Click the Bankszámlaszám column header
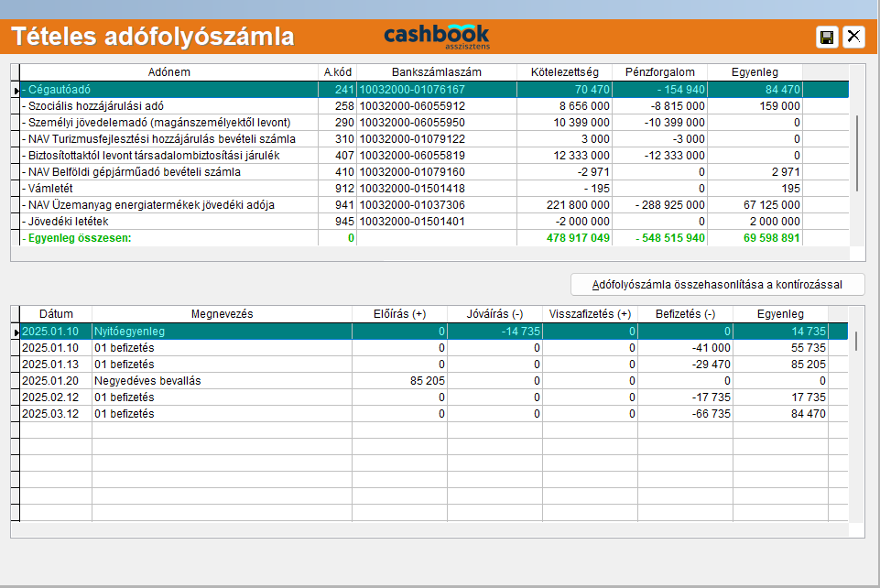Image resolution: width=880 pixels, height=588 pixels. click(436, 71)
